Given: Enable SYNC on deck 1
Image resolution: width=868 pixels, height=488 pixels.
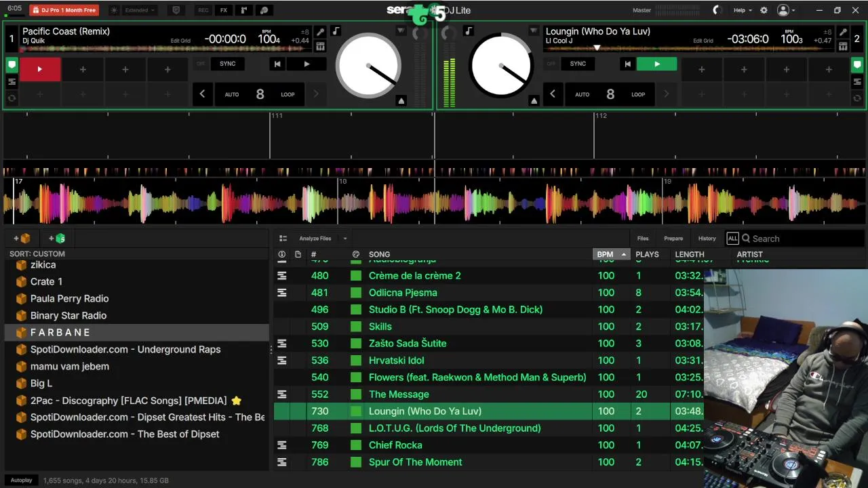Looking at the screenshot, I should coord(228,64).
